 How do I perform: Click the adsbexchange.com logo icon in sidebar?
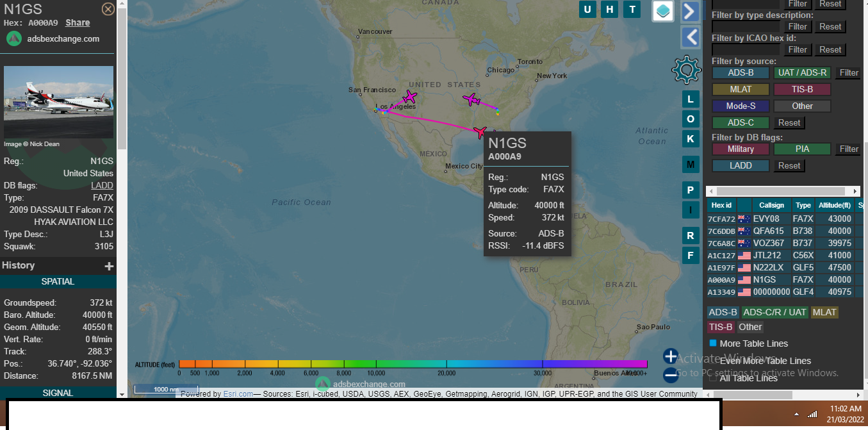14,38
